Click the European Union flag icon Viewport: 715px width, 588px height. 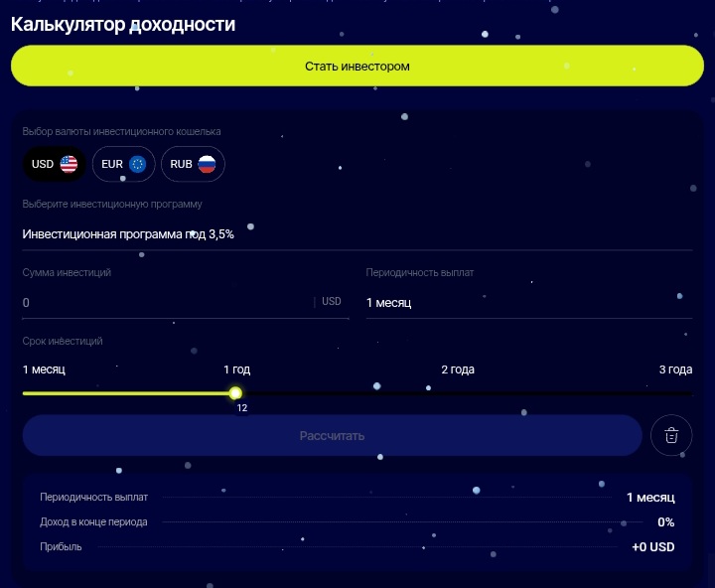137,165
